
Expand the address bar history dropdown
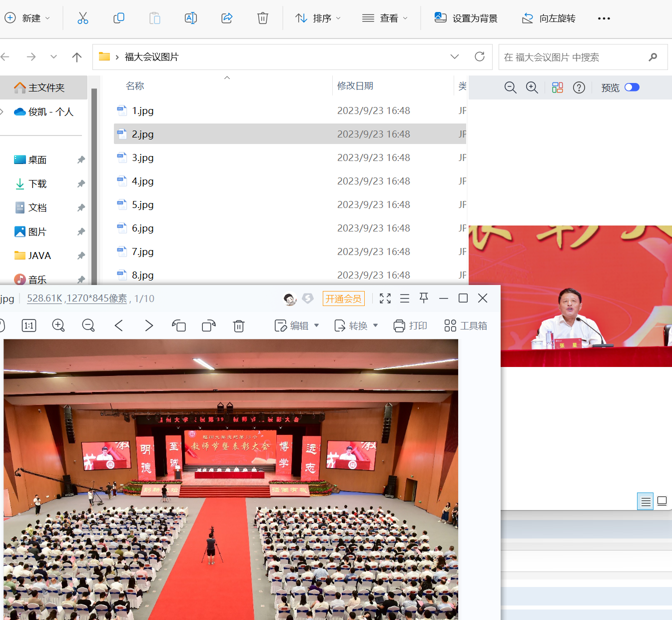455,56
